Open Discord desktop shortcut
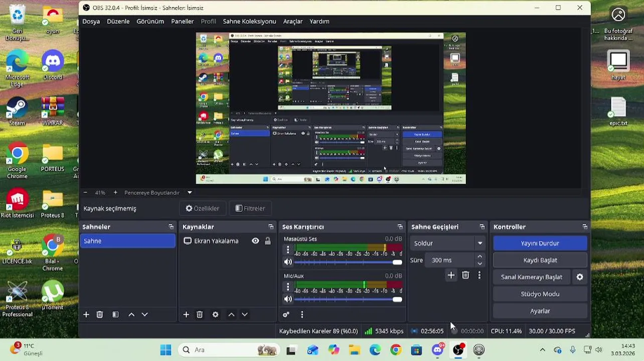 point(53,65)
